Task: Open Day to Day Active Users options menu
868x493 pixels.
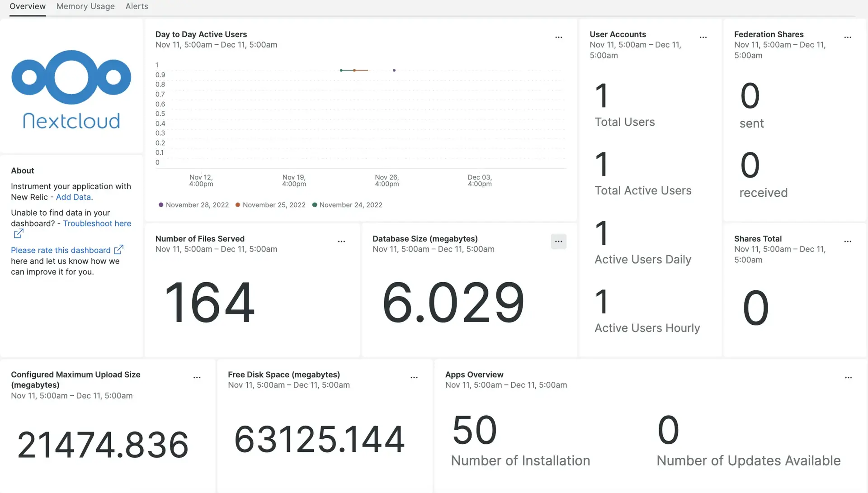Action: point(558,37)
